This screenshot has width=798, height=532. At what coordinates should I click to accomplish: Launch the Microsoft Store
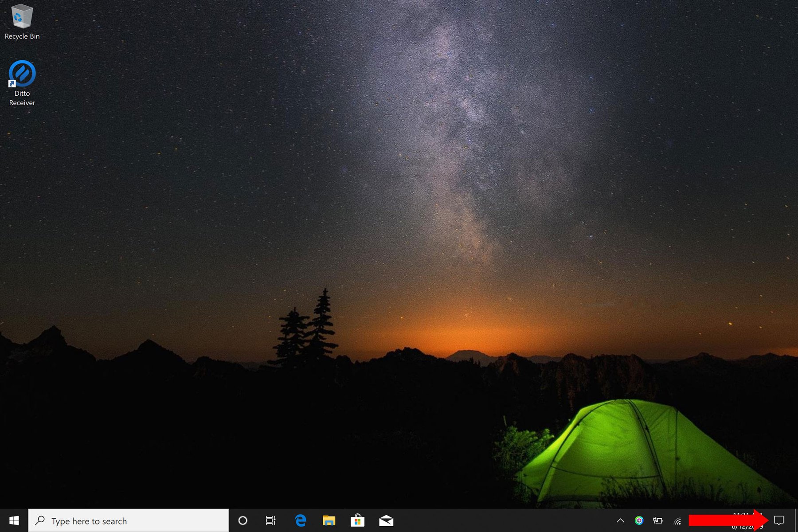357,520
